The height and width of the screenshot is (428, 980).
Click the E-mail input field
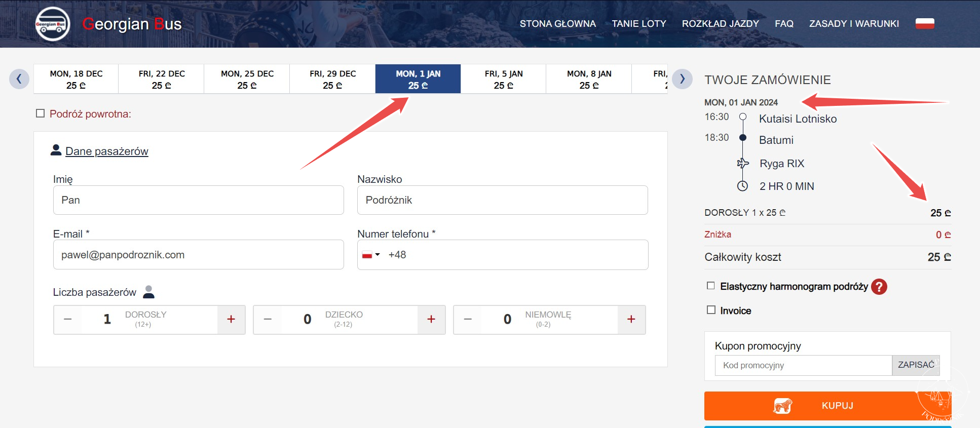(198, 255)
